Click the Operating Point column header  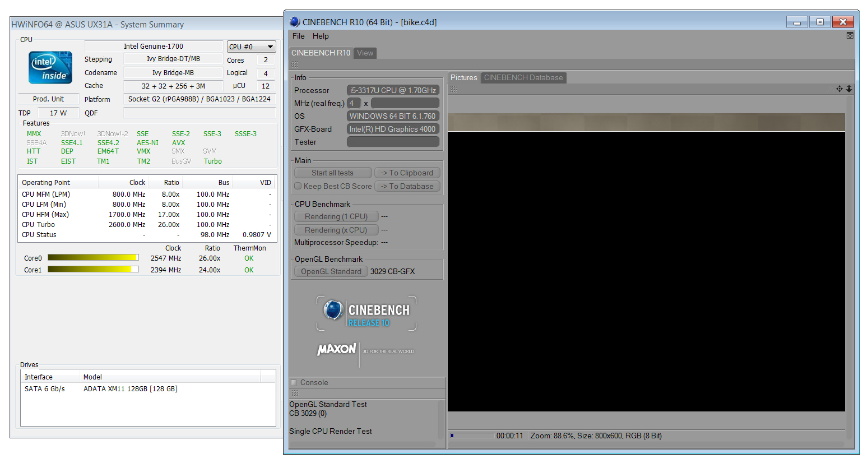point(58,182)
